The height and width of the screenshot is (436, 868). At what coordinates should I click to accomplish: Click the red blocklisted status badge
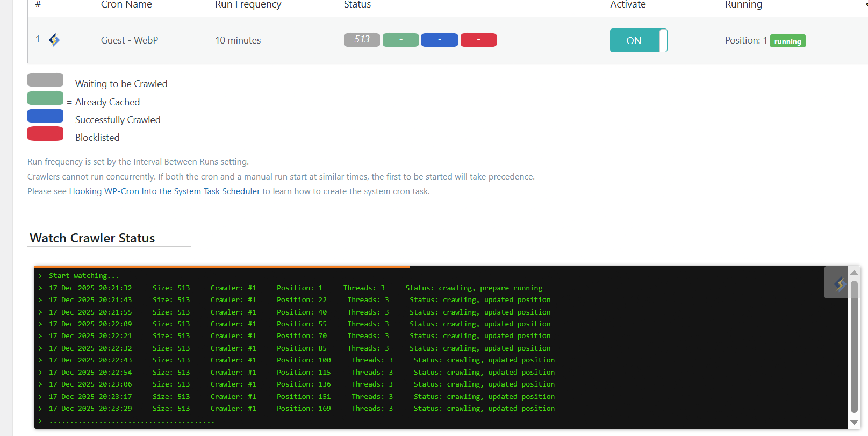point(478,40)
